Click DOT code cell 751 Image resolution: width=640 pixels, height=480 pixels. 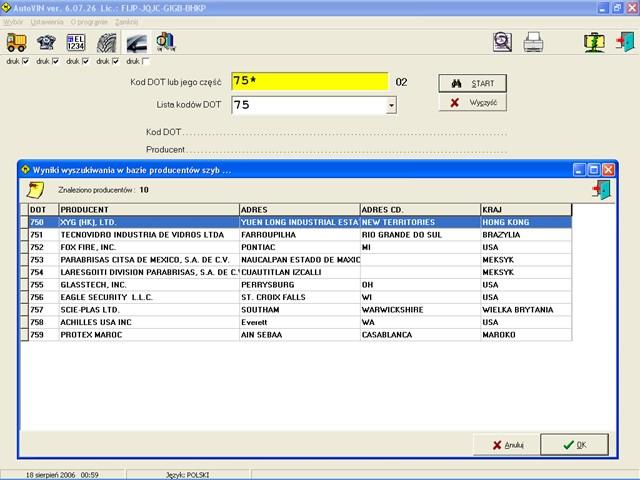(x=44, y=235)
